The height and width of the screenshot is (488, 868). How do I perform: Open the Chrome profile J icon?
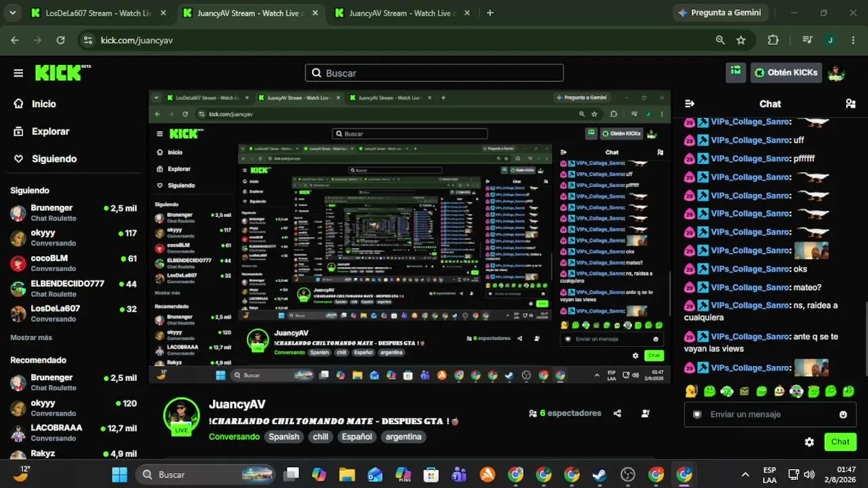pyautogui.click(x=830, y=40)
